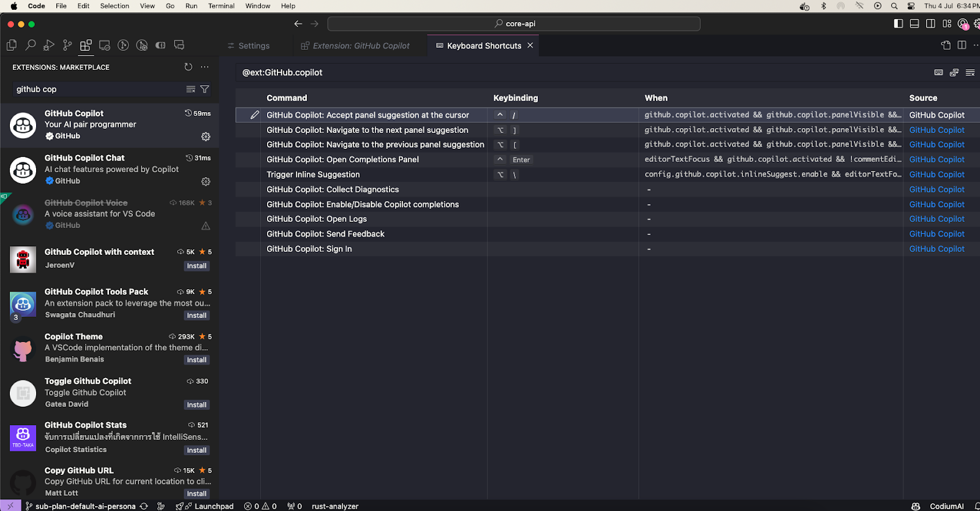This screenshot has height=511, width=980.
Task: Open GitHub Copilot source link for Collect Diagnostics
Action: (937, 189)
